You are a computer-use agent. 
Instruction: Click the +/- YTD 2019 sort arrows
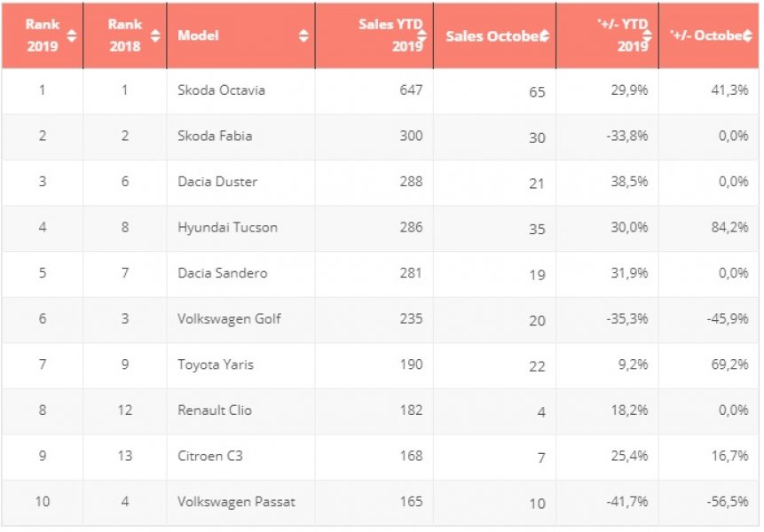647,36
